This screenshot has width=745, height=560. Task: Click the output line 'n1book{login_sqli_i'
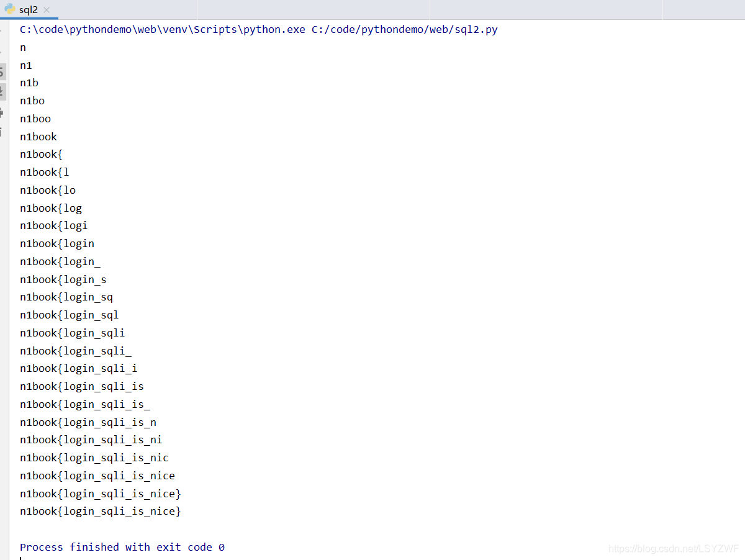tap(79, 368)
